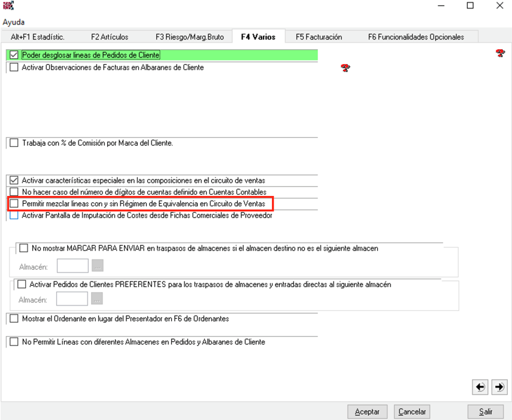Image resolution: width=512 pixels, height=420 pixels.
Task: Check No hacer caso del número de dígitos
Action: (14, 192)
